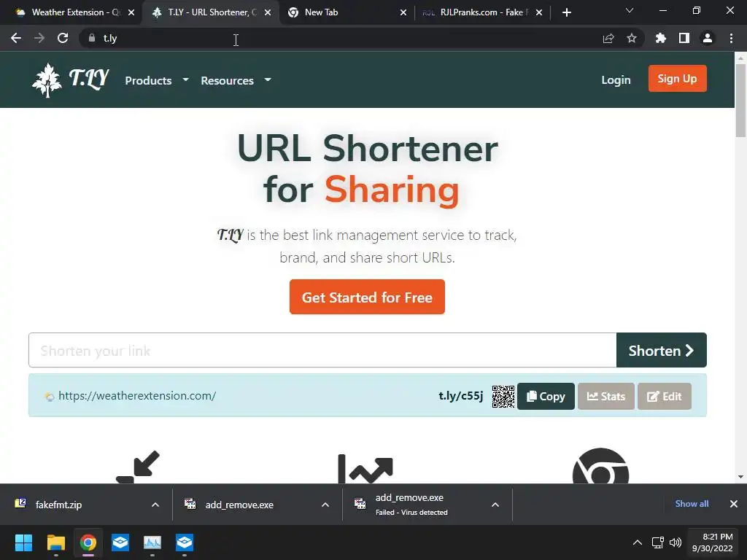Click the volume speaker icon in tray
747x560 pixels.
point(675,542)
